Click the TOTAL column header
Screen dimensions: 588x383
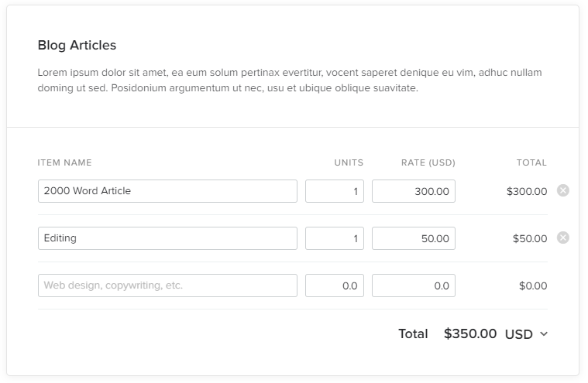(531, 162)
